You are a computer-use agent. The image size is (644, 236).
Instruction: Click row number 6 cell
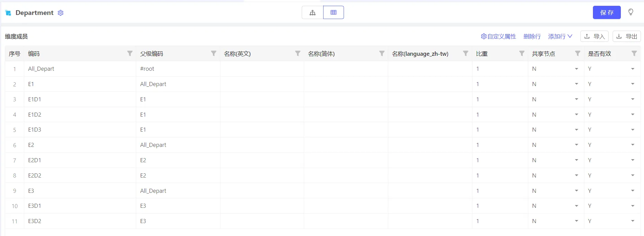click(15, 145)
